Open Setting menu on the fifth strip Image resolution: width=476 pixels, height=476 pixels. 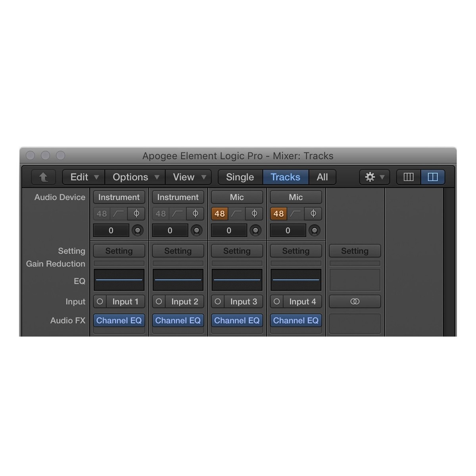click(355, 251)
